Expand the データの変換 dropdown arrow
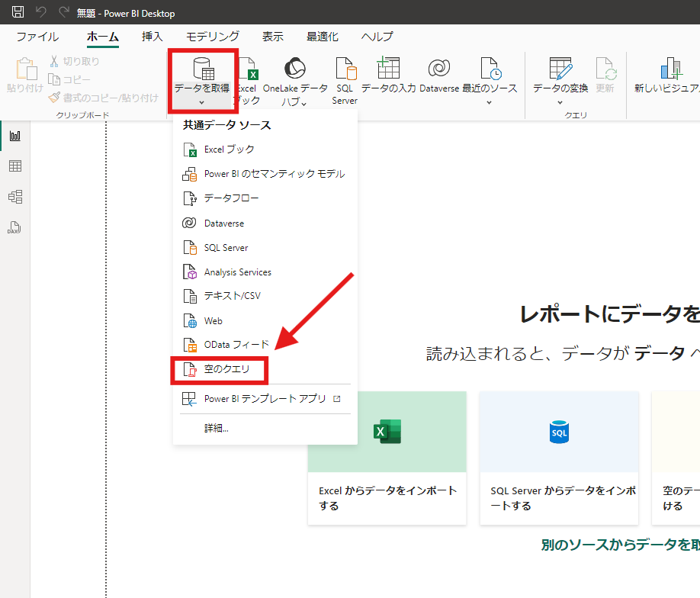The width and height of the screenshot is (700, 598). (x=560, y=103)
